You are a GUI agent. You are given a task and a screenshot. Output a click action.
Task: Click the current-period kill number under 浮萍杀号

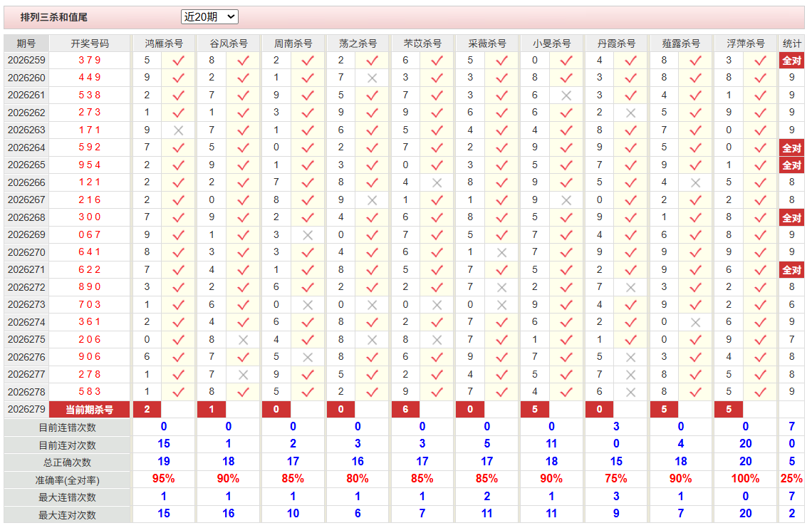click(729, 409)
